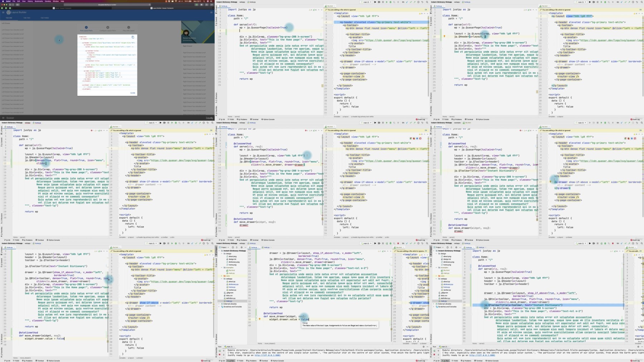This screenshot has width=644, height=362.
Task: Open Terminal tab in False-tooltip frame's bottom bar
Action: (264, 361)
